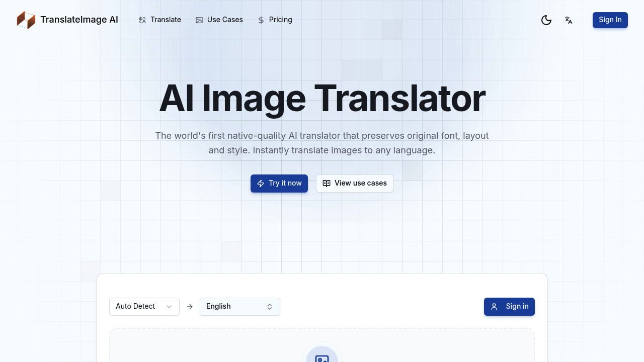Open the Auto Detect source language dropdown

coord(144,307)
